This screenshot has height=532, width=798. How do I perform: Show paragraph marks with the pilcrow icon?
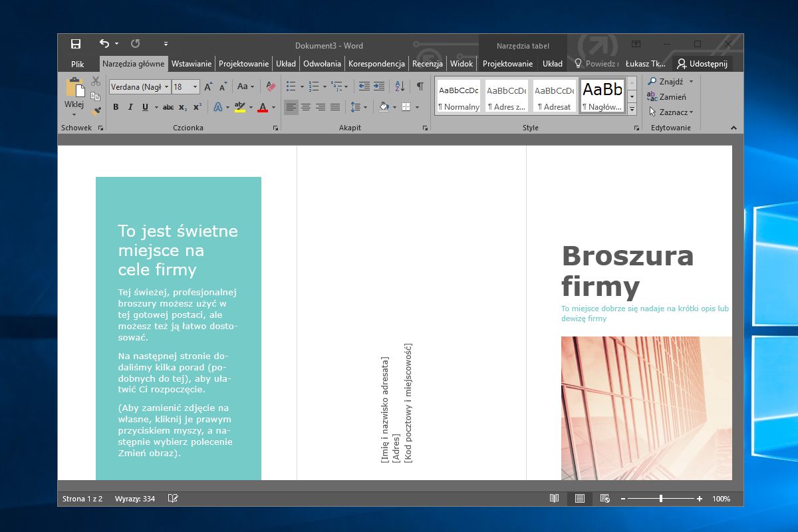click(x=420, y=86)
